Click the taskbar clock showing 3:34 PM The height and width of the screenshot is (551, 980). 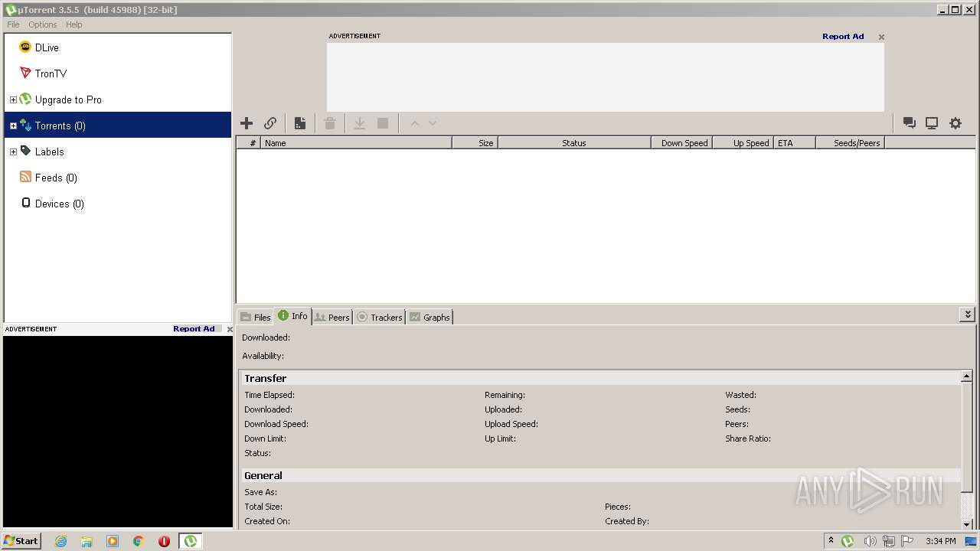[x=940, y=541]
